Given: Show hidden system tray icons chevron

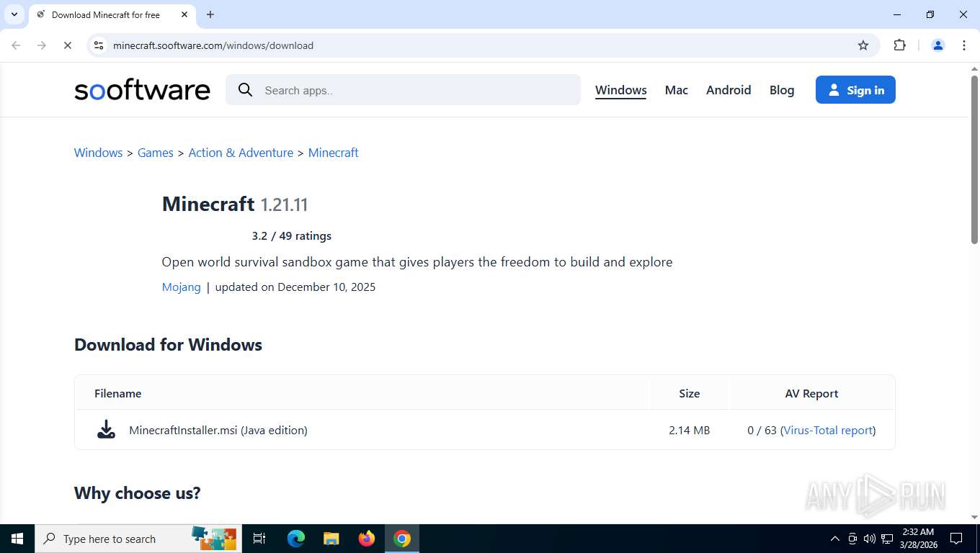Looking at the screenshot, I should click(x=835, y=539).
